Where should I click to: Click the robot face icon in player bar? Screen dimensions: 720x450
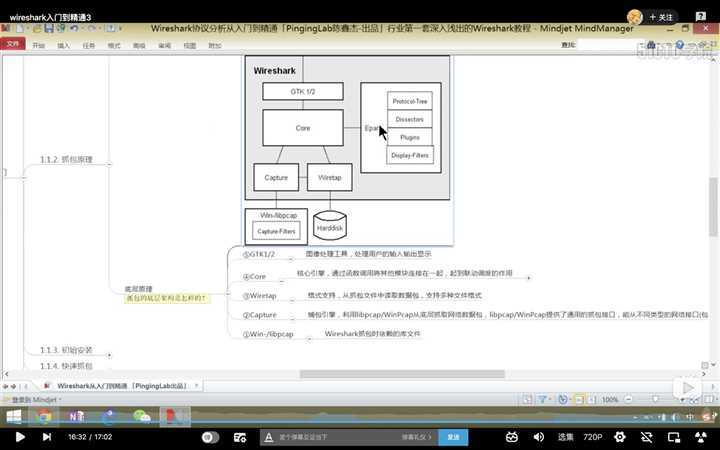coord(512,437)
